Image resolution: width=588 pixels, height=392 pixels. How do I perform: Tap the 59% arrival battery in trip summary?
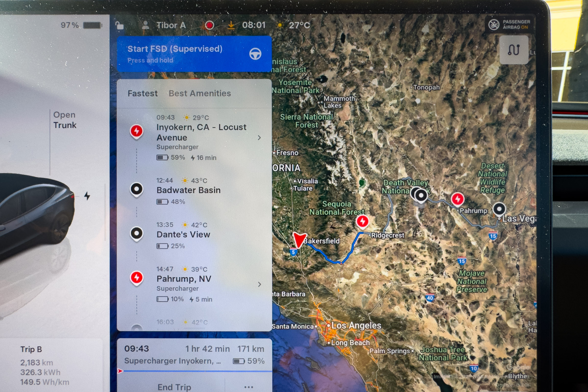249,361
